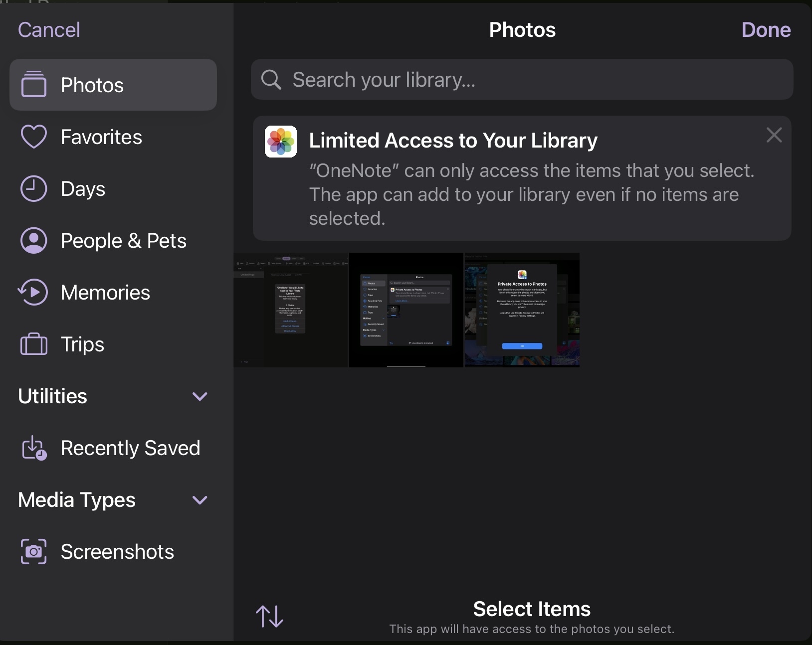The width and height of the screenshot is (812, 645).
Task: Open People & Pets collection
Action: 113,240
